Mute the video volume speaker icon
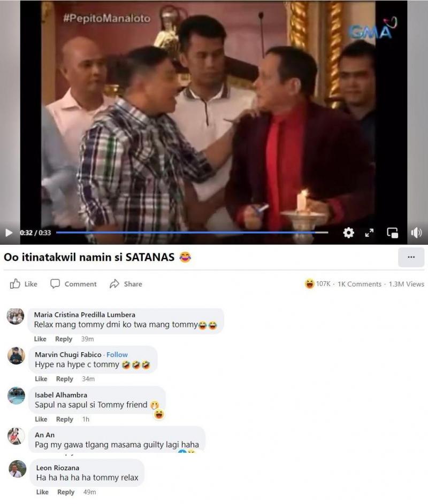This screenshot has height=504, width=428. pyautogui.click(x=416, y=232)
